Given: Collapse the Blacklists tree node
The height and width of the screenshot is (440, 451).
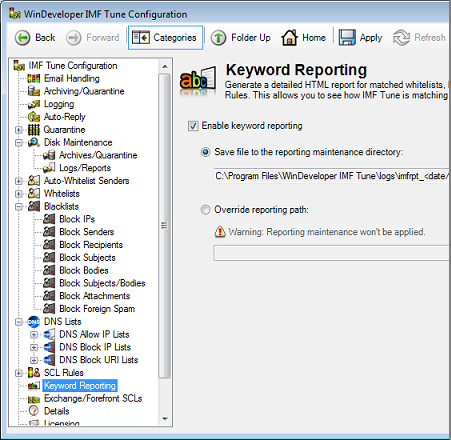Looking at the screenshot, I should click(19, 207).
